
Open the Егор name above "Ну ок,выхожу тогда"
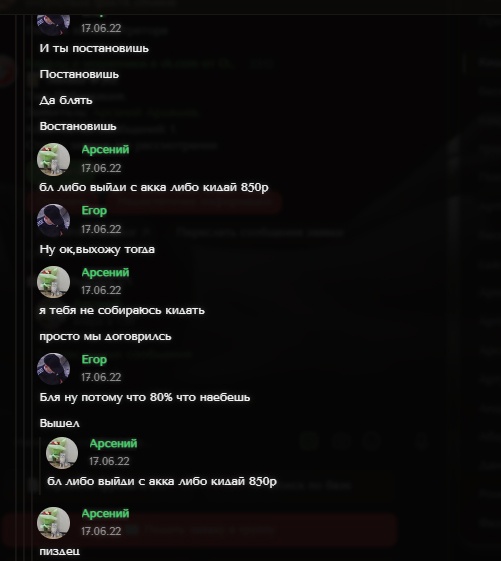pos(94,210)
